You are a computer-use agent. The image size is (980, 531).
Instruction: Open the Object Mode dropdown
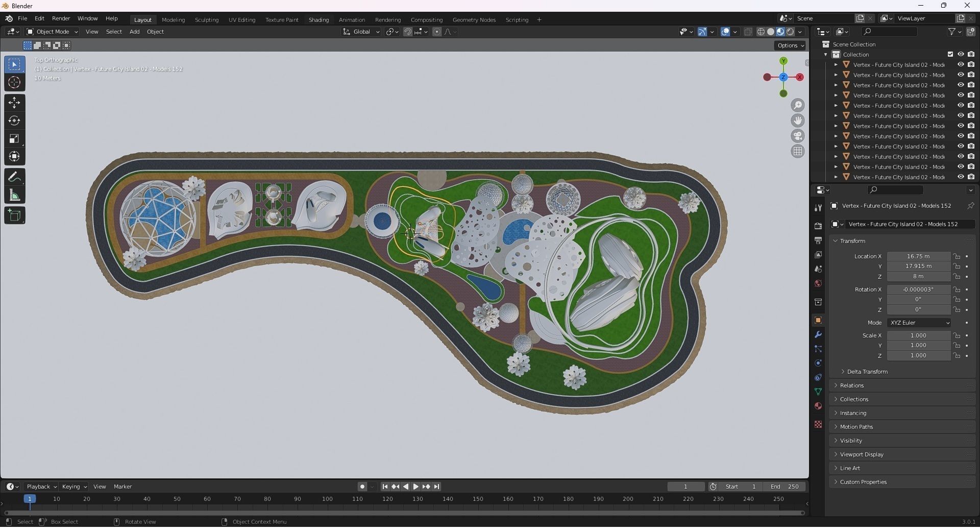point(52,32)
